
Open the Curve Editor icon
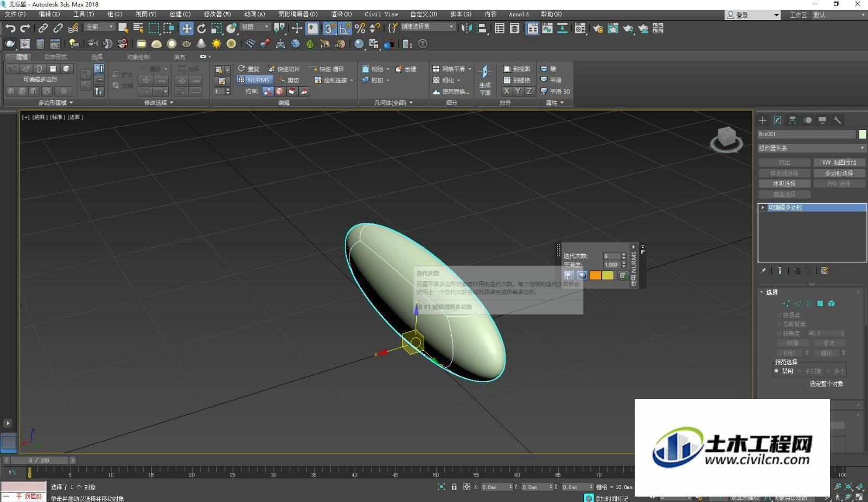point(547,28)
